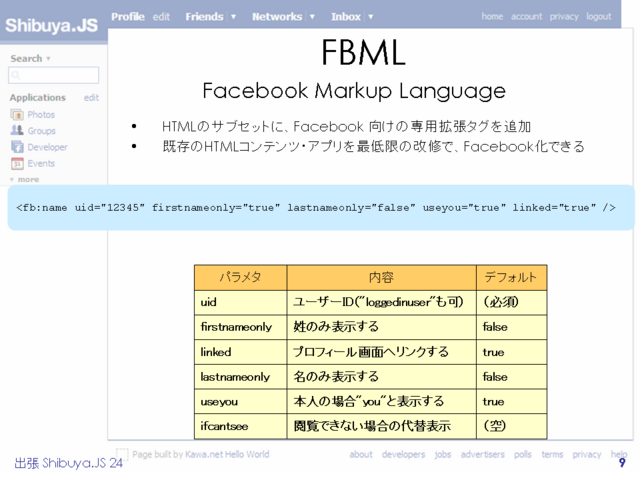Open the Friends dropdown arrow
The height and width of the screenshot is (480, 640).
coord(233,17)
